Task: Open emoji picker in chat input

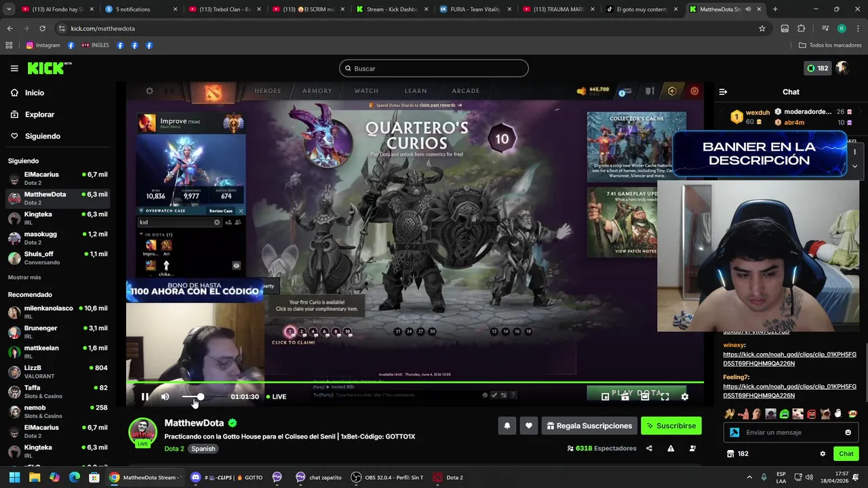Action: [848, 432]
